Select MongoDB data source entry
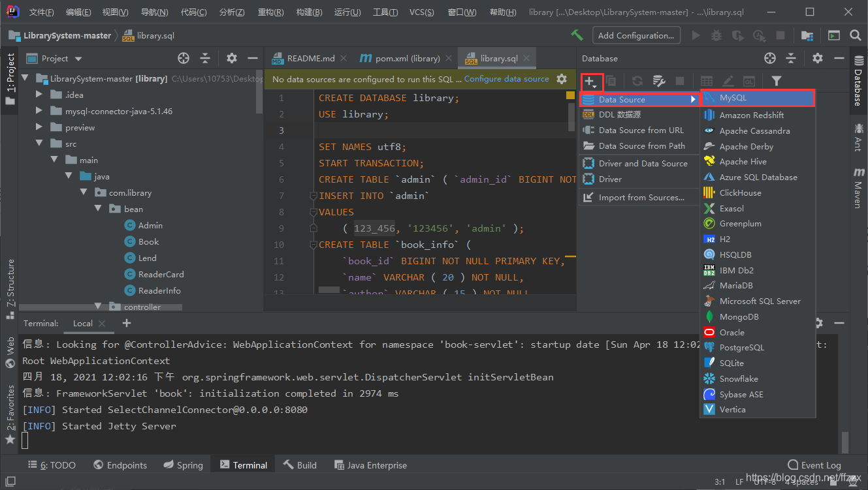The height and width of the screenshot is (490, 868). 758,316
